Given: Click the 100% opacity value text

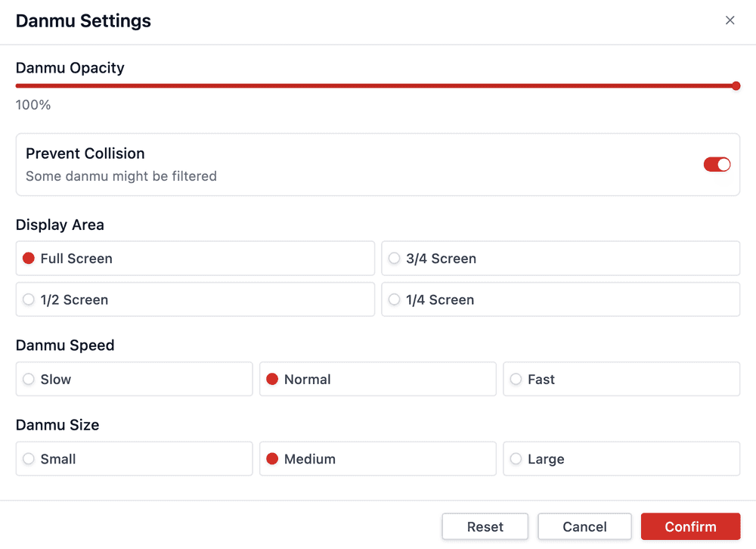Looking at the screenshot, I should coord(33,104).
